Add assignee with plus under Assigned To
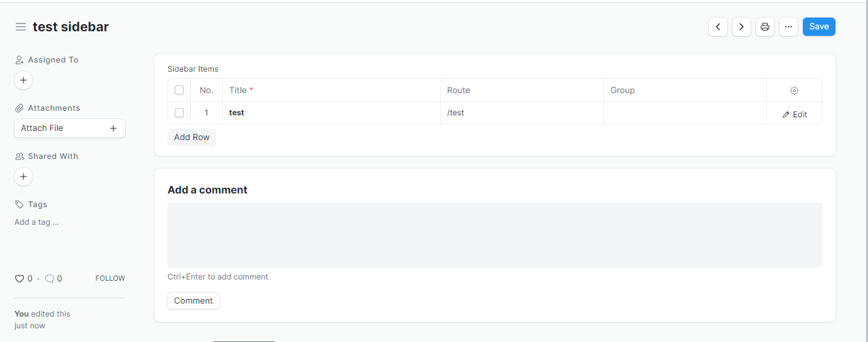 [23, 80]
